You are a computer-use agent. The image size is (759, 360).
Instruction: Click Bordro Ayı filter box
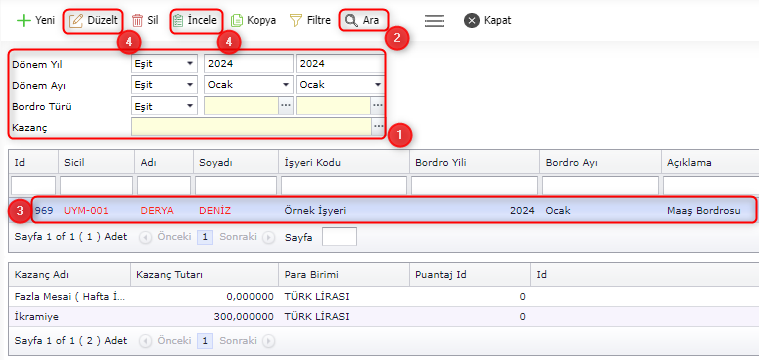pyautogui.click(x=600, y=185)
